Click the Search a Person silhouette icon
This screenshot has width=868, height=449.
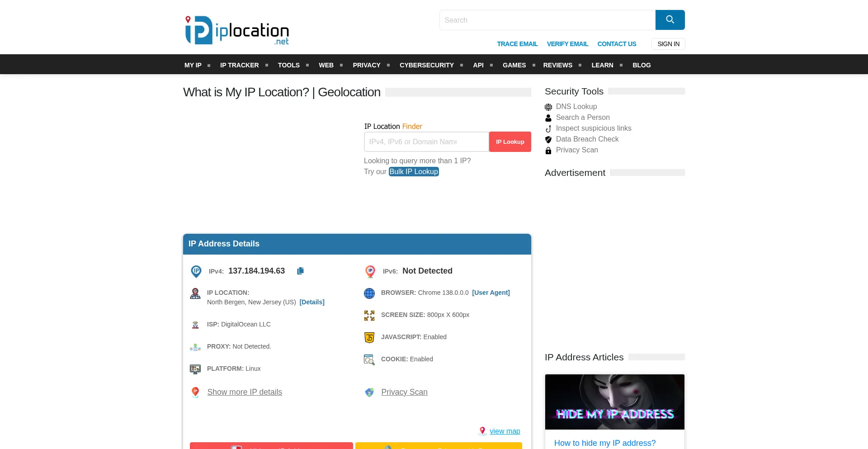pos(548,118)
